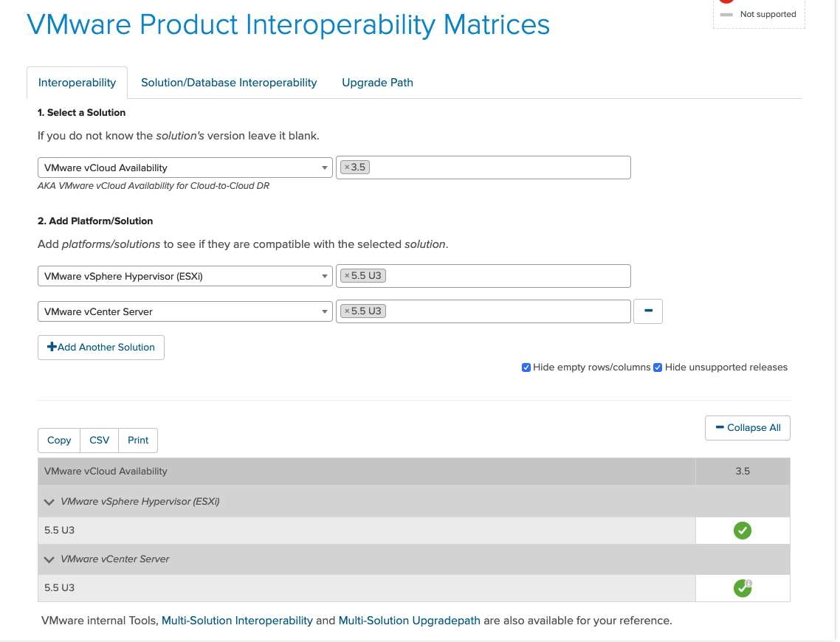Remove the 3.5 version tag
Viewport: 840px width, 642px height.
point(347,168)
